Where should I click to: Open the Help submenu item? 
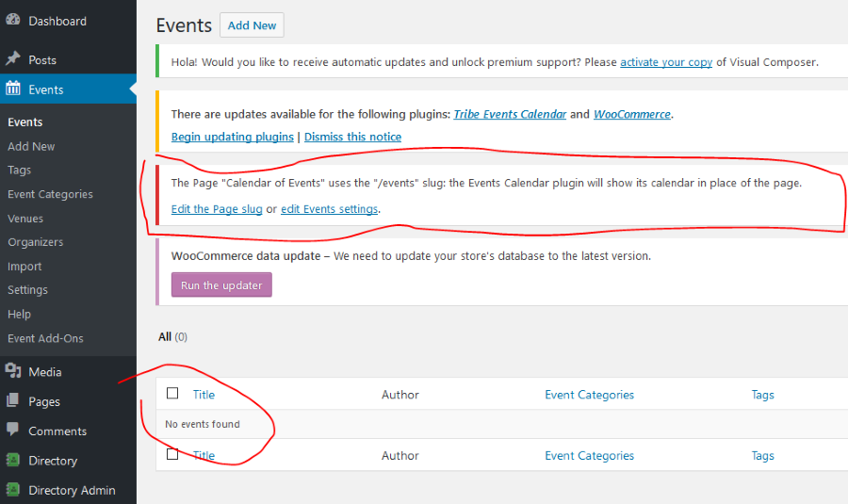[x=19, y=315]
